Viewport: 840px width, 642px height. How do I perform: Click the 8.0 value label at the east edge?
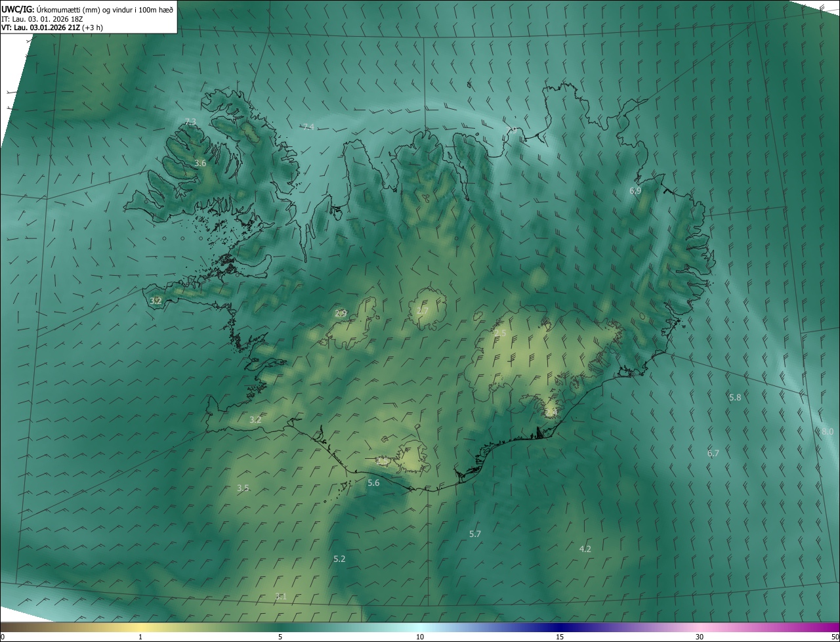coord(828,431)
